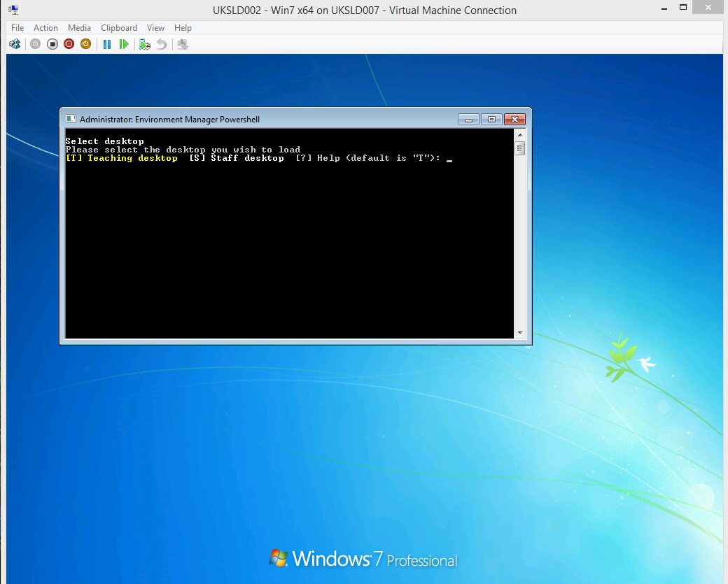The image size is (728, 584).
Task: Click the Enhanced session toolbar icon
Action: pos(183,44)
